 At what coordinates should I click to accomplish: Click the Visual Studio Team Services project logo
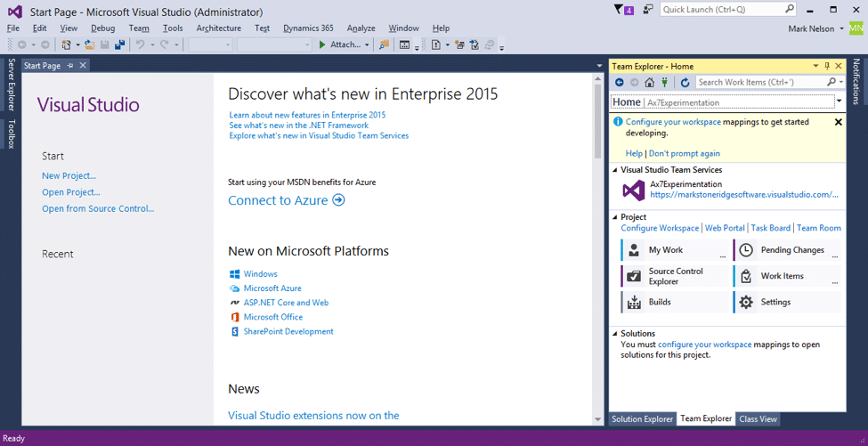[x=633, y=191]
